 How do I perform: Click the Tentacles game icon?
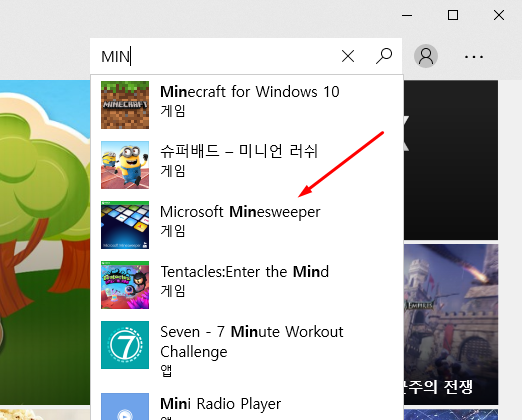[125, 285]
